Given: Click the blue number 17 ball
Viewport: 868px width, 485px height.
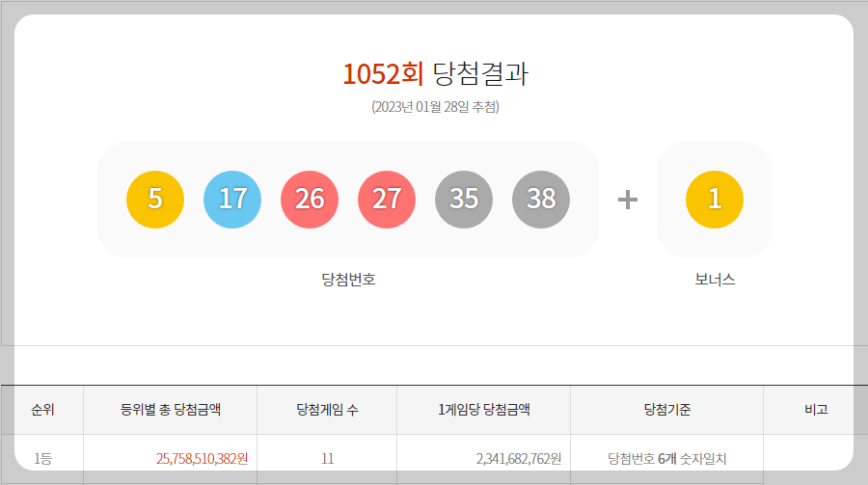Looking at the screenshot, I should click(232, 200).
